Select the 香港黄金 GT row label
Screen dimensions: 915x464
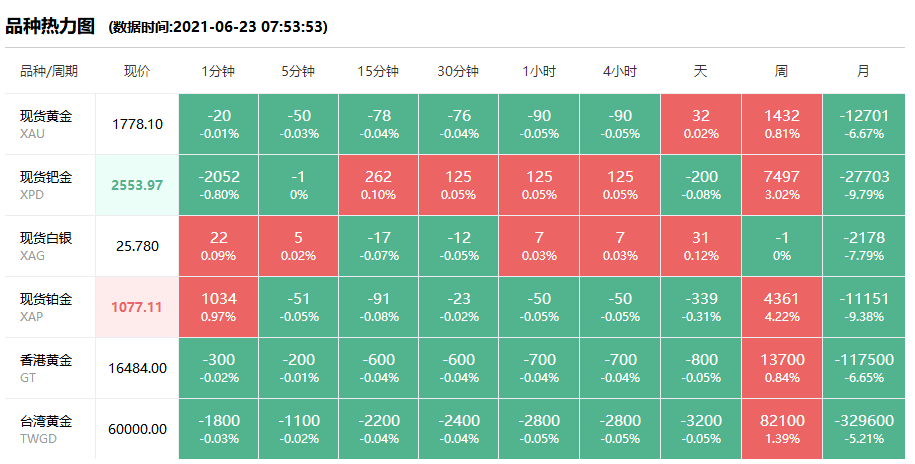point(48,368)
